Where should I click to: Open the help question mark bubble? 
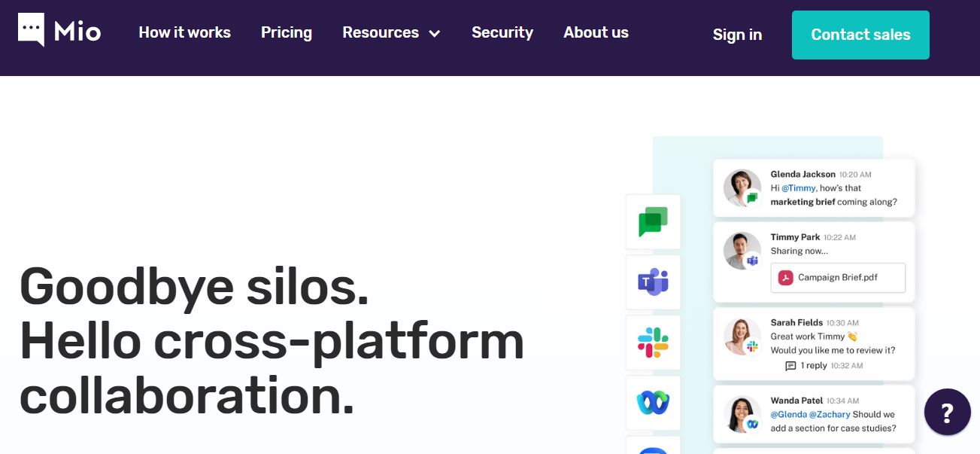click(947, 412)
